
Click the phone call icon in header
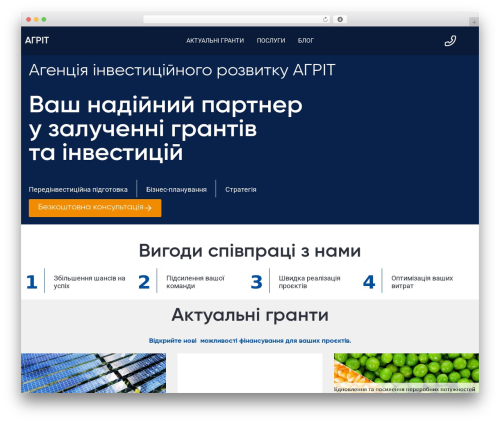pyautogui.click(x=450, y=41)
